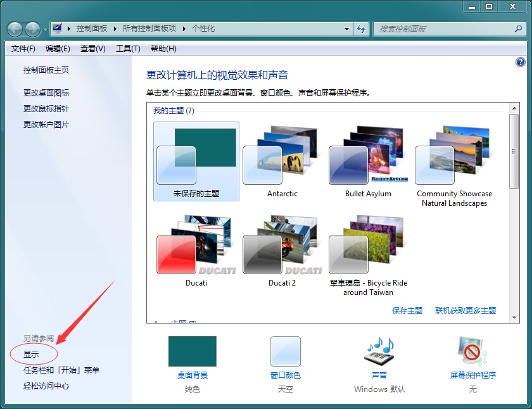Select the Bullet Asylum theme
The image size is (532, 409).
click(368, 158)
